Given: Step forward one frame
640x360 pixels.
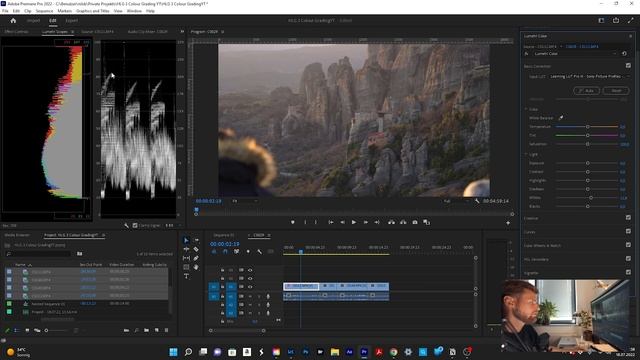Looking at the screenshot, I should [366, 222].
